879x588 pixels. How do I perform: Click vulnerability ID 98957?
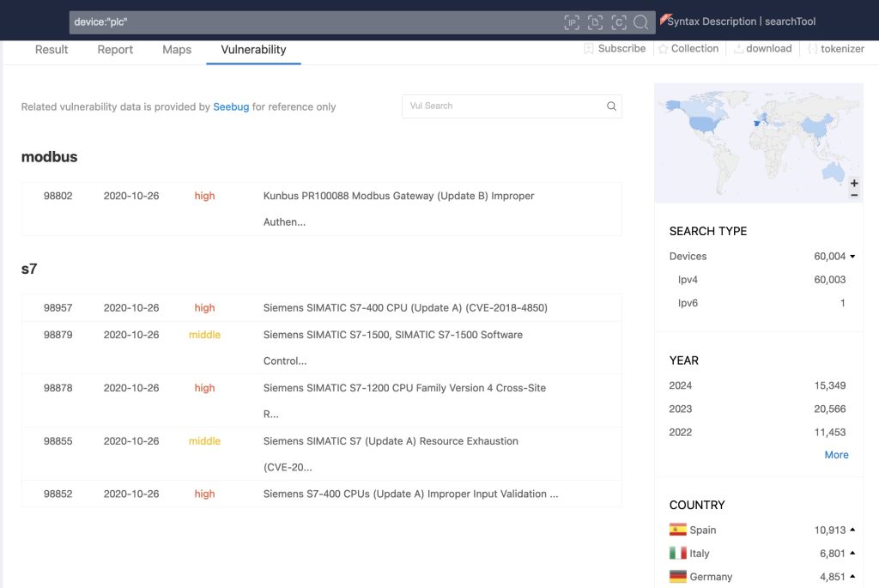click(x=58, y=307)
